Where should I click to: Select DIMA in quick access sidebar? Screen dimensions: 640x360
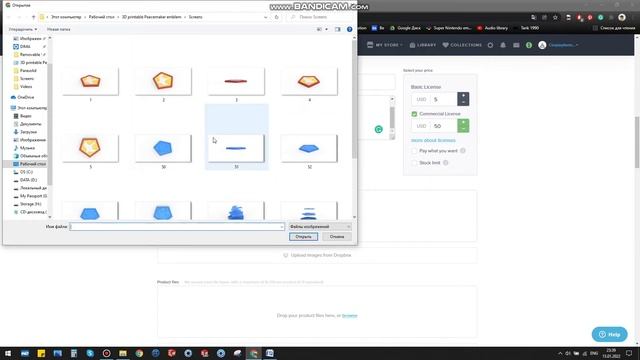click(25, 47)
